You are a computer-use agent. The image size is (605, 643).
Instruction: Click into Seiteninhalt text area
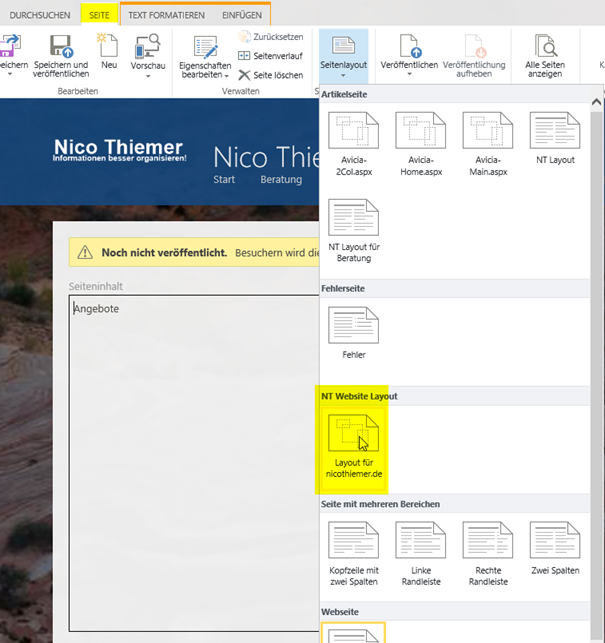190,450
